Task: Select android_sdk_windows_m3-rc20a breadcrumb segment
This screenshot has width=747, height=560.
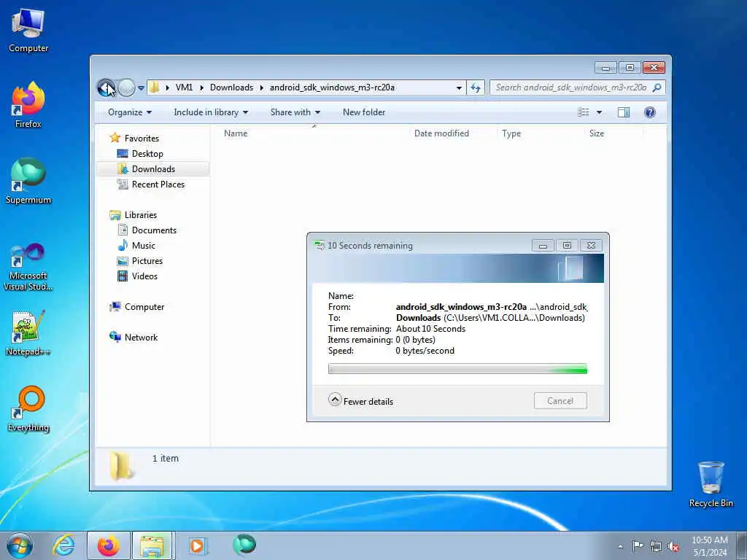Action: click(x=332, y=87)
